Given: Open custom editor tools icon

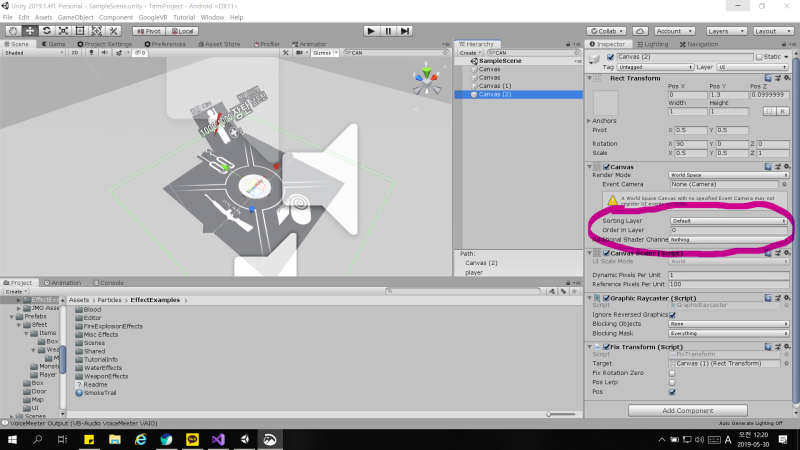Looking at the screenshot, I should click(113, 31).
